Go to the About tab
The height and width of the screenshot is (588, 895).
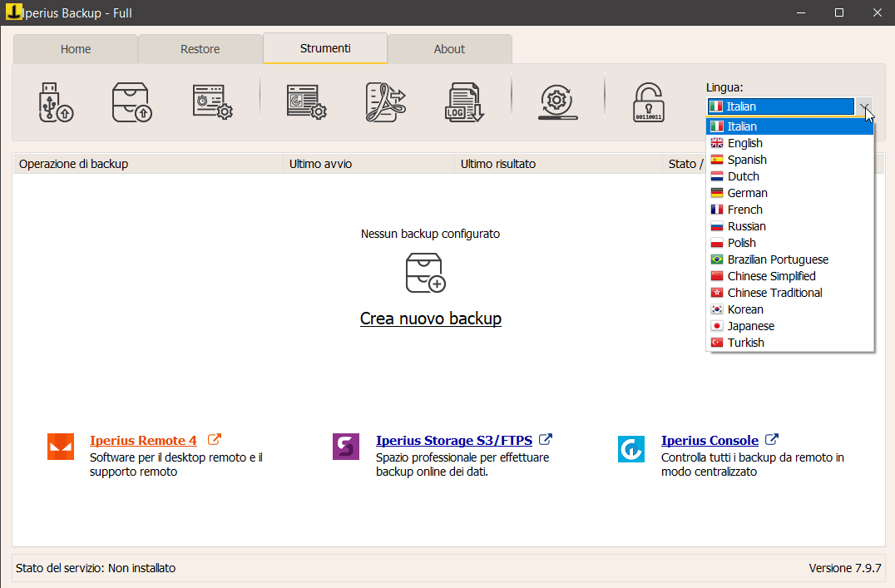click(x=449, y=49)
